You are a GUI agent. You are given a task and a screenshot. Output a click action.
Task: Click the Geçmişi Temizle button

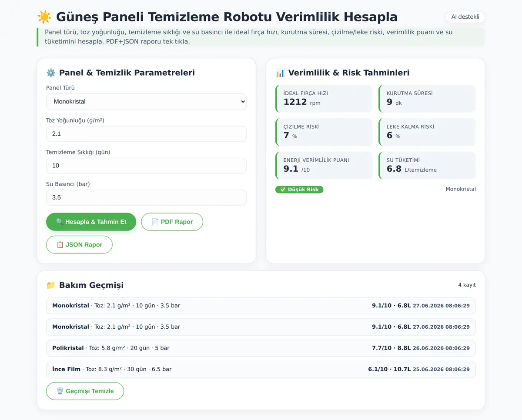point(85,391)
